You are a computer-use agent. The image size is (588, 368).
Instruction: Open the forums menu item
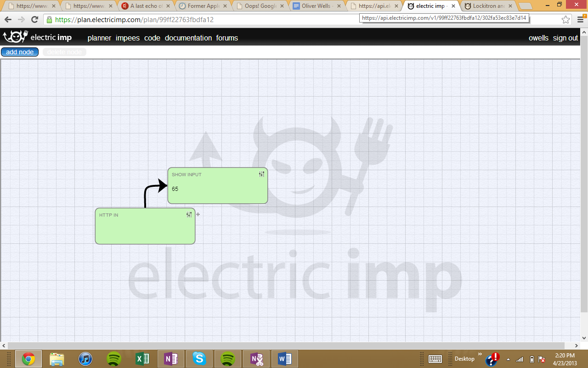pyautogui.click(x=227, y=38)
